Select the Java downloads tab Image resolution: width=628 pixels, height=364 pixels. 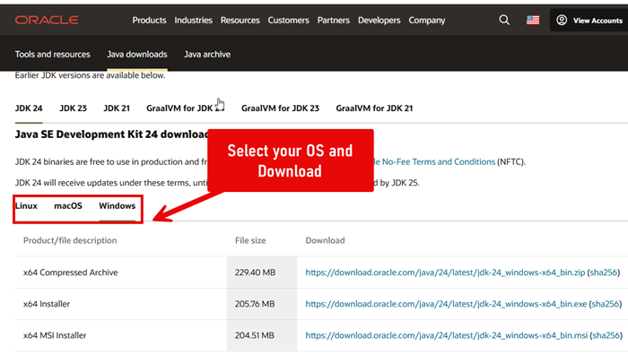click(x=137, y=54)
